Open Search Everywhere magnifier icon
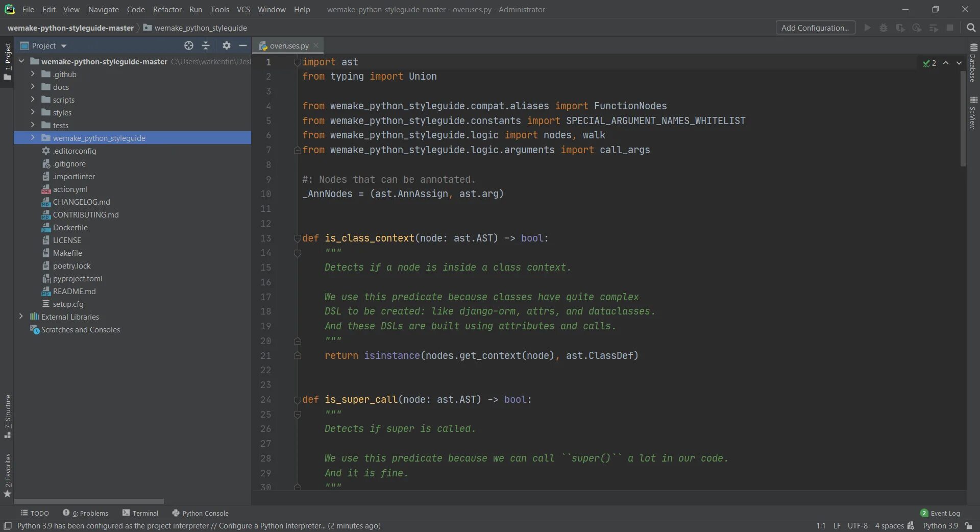980x532 pixels. click(x=971, y=28)
